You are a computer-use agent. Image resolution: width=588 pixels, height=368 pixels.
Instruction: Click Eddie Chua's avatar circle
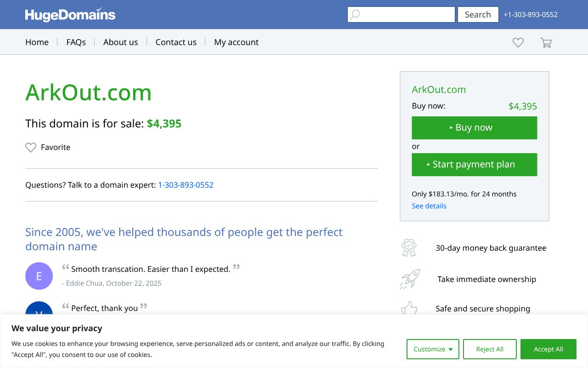click(x=39, y=276)
